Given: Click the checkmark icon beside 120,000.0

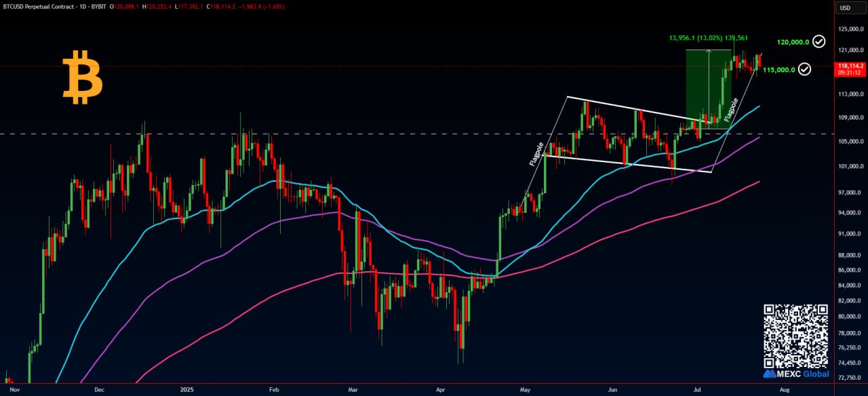Looking at the screenshot, I should click(x=819, y=42).
